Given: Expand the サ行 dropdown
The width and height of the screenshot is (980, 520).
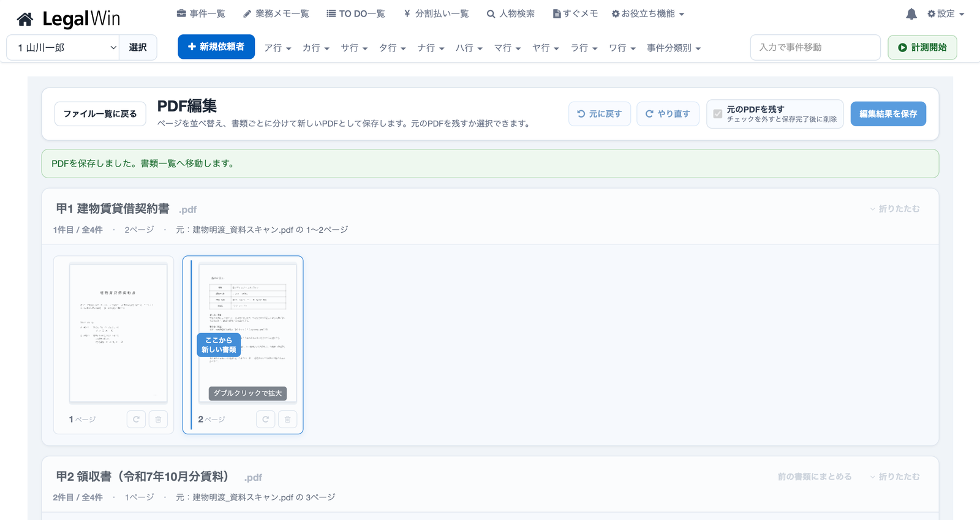Looking at the screenshot, I should click(x=354, y=48).
